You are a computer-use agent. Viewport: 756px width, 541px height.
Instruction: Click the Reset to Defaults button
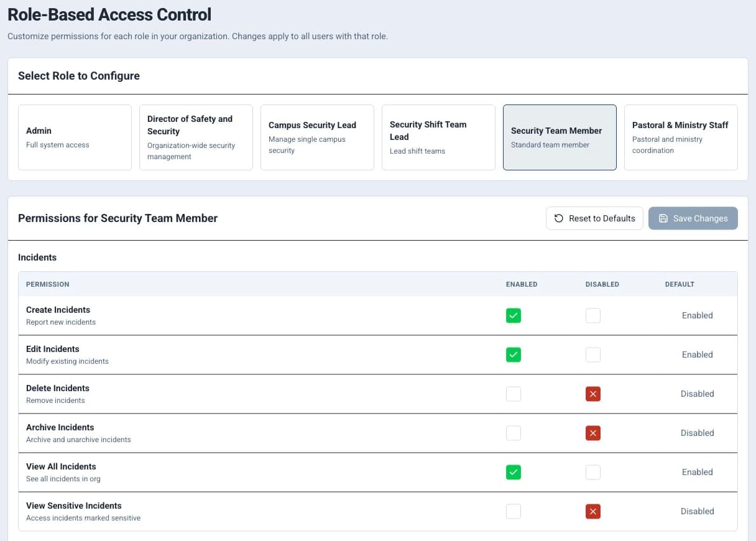tap(594, 218)
